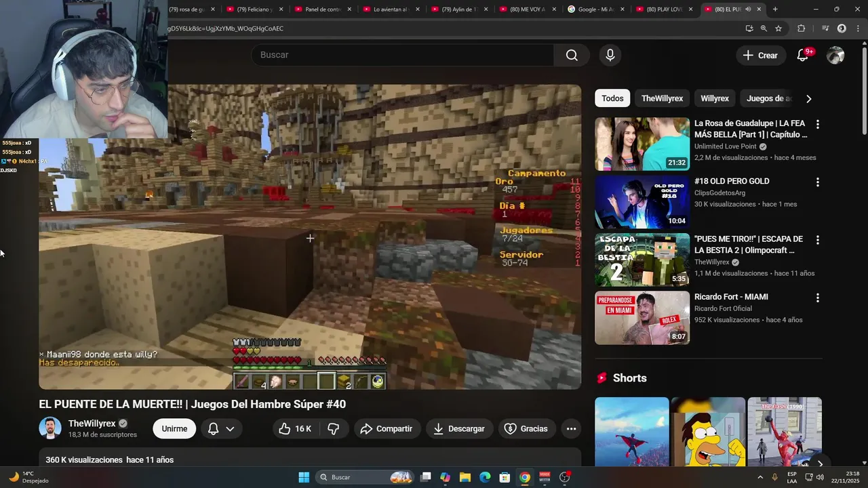Click the Windows taskbar Buscar search box
Viewport: 868px width, 488px height.
(363, 477)
